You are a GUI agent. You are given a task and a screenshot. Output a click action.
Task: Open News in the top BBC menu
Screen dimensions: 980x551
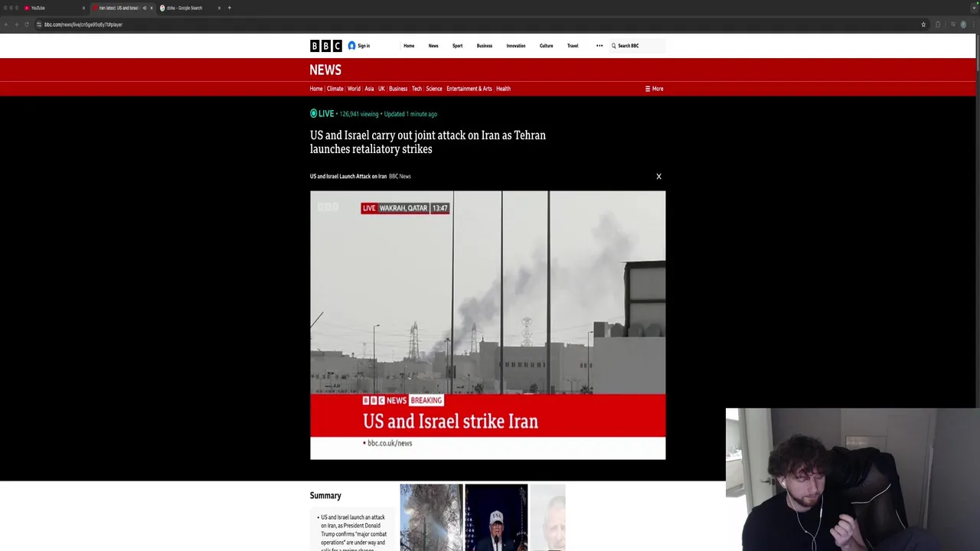433,46
